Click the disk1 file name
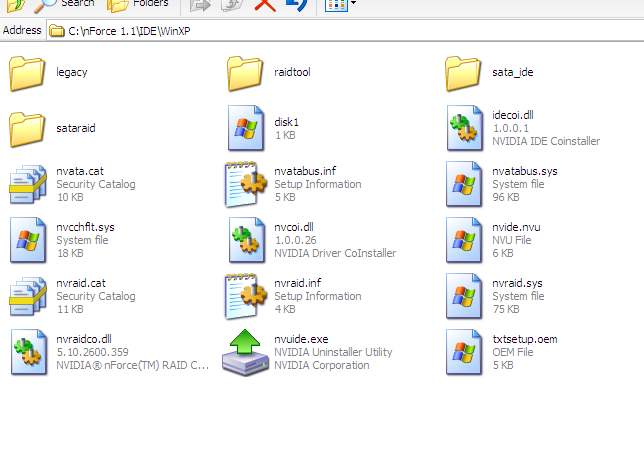The image size is (644, 451). click(x=286, y=122)
